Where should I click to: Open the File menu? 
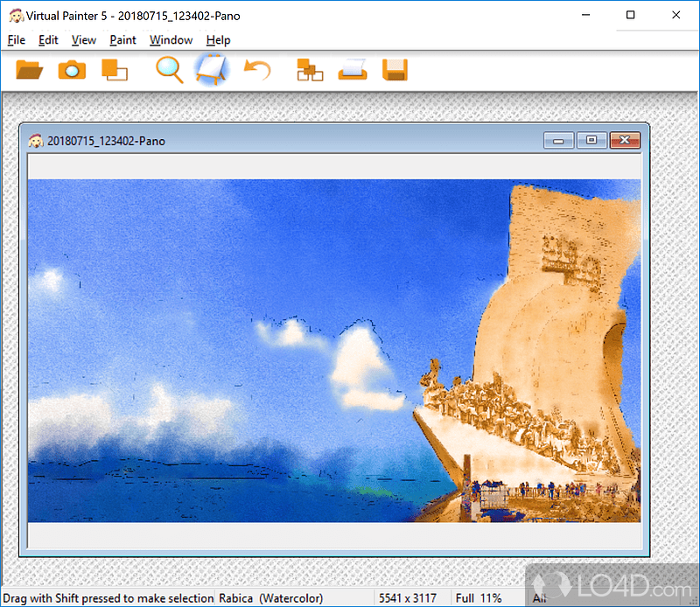tap(16, 40)
